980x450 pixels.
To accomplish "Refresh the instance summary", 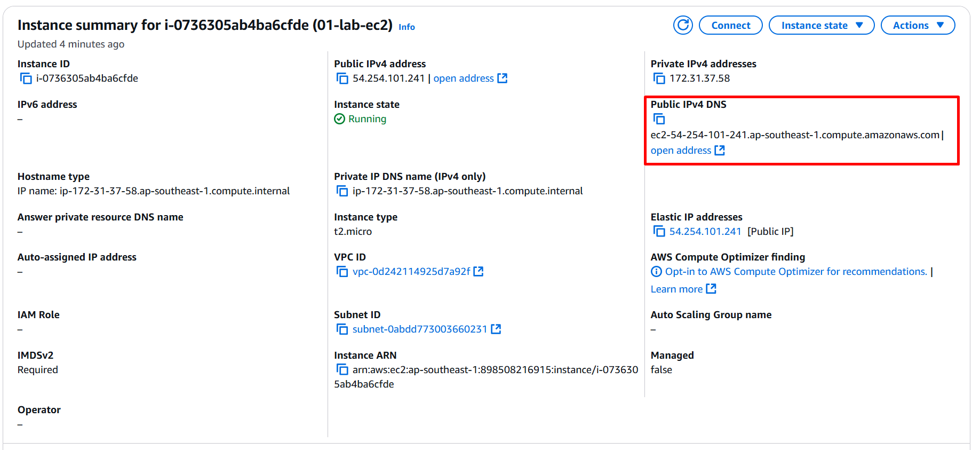I will click(x=683, y=25).
